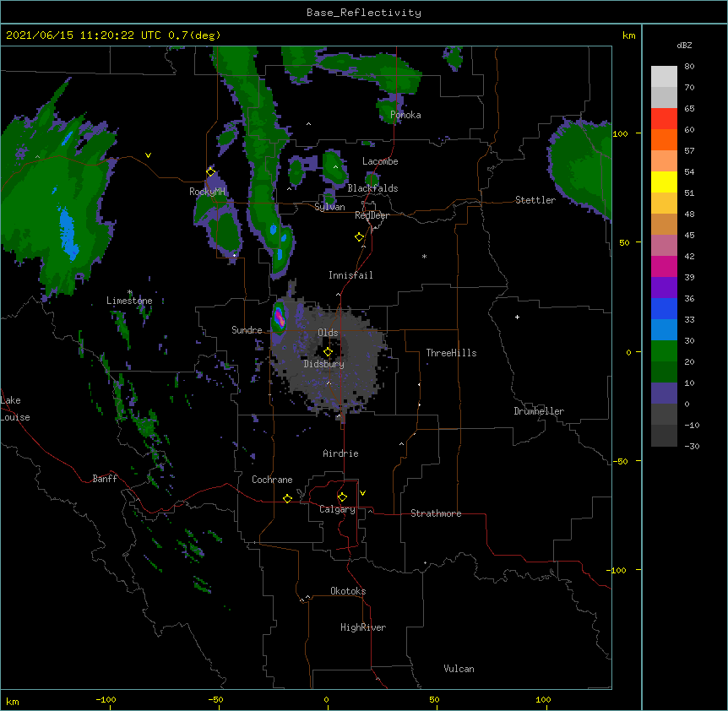
Task: Click the Base_Reflectivity title text
Action: tap(364, 13)
